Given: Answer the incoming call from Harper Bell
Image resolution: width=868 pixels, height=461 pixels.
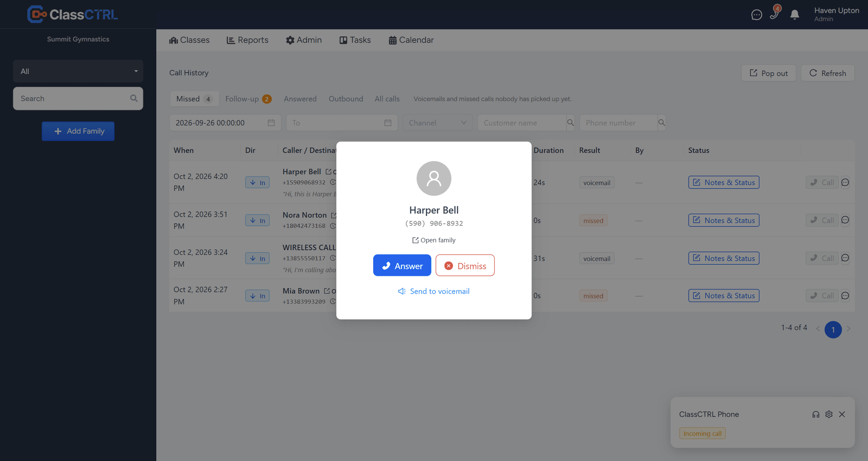Looking at the screenshot, I should pyautogui.click(x=402, y=265).
